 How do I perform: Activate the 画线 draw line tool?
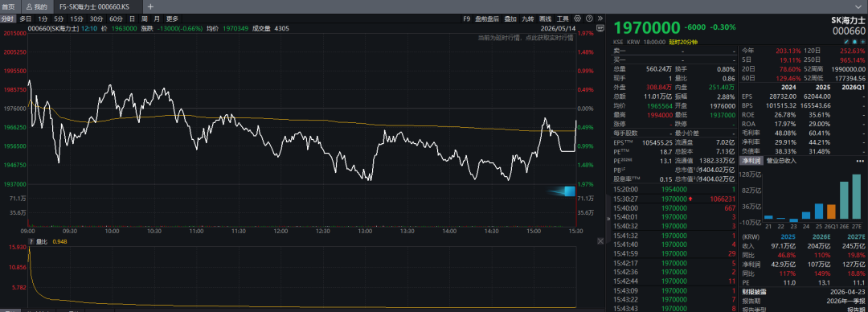[x=545, y=18]
